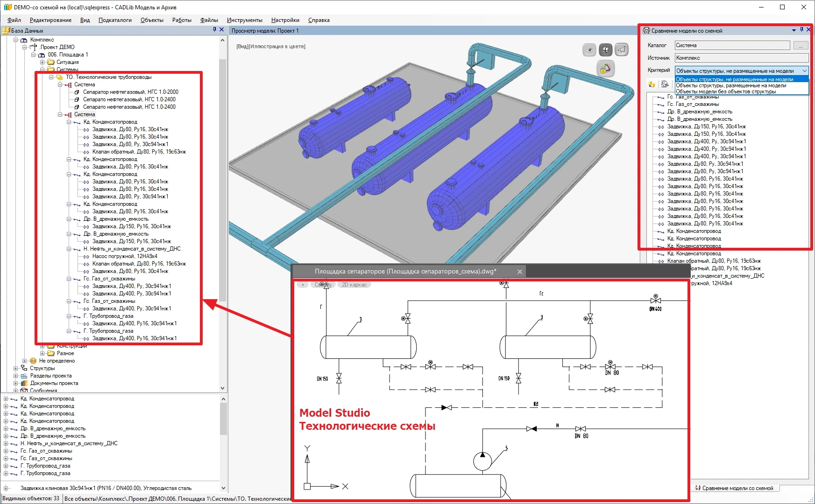Open the Критерий dropdown list
815x504 pixels.
[x=804, y=71]
